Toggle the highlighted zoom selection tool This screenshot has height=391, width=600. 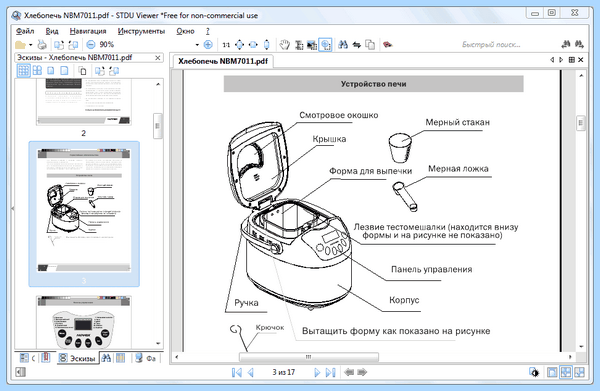coord(325,45)
